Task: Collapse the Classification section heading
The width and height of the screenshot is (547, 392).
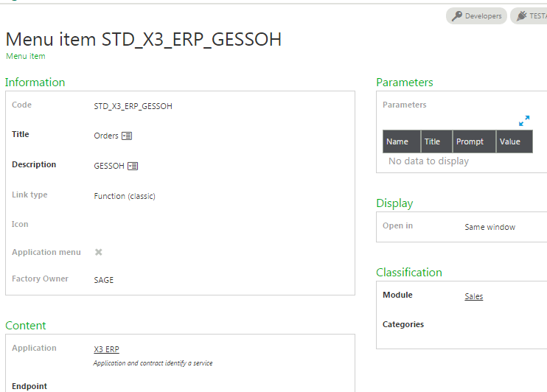Action: tap(409, 273)
